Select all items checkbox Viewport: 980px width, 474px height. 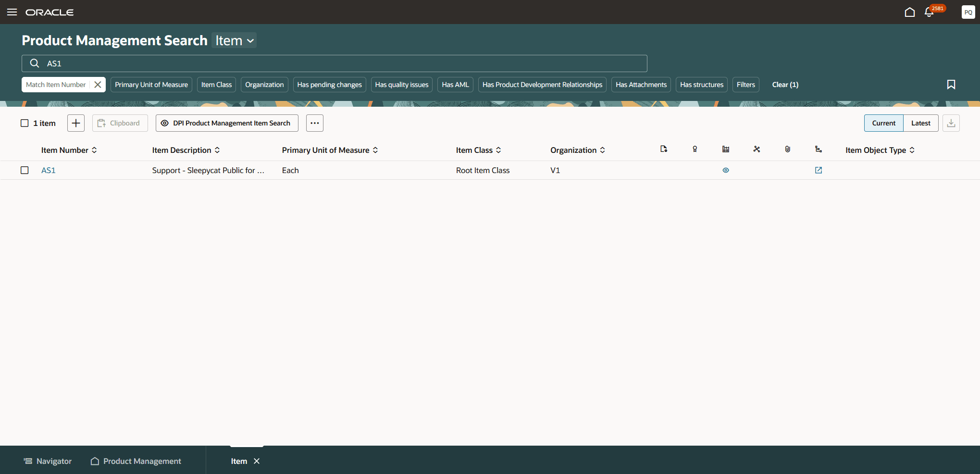[x=25, y=123]
